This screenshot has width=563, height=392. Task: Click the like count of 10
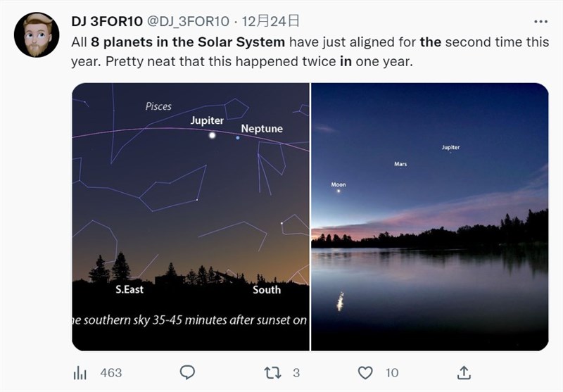391,373
